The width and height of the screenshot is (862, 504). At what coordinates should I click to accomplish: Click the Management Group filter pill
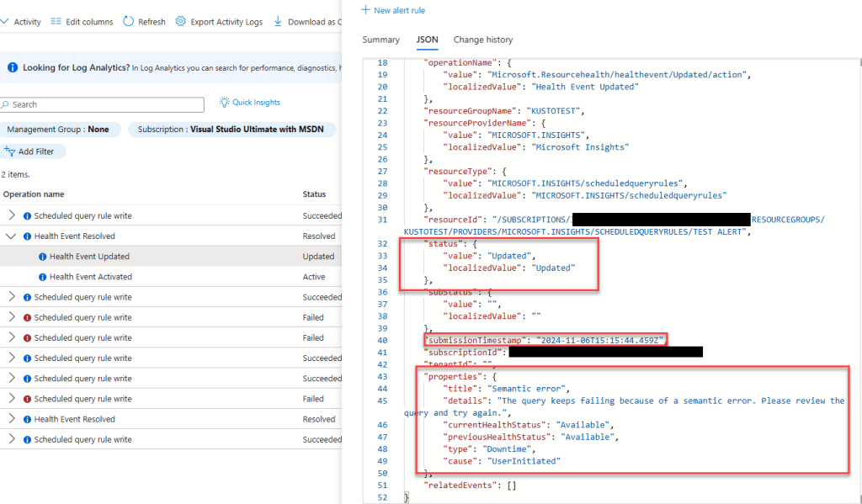(x=58, y=130)
